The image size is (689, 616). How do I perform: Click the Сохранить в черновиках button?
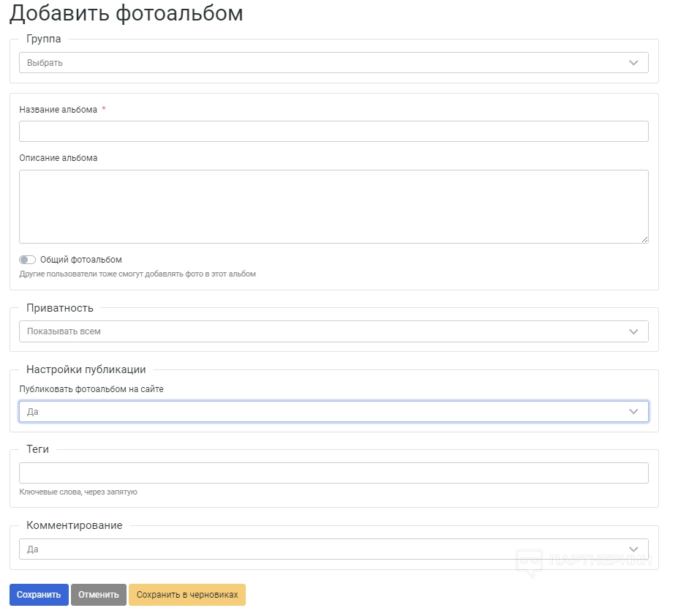pos(187,595)
